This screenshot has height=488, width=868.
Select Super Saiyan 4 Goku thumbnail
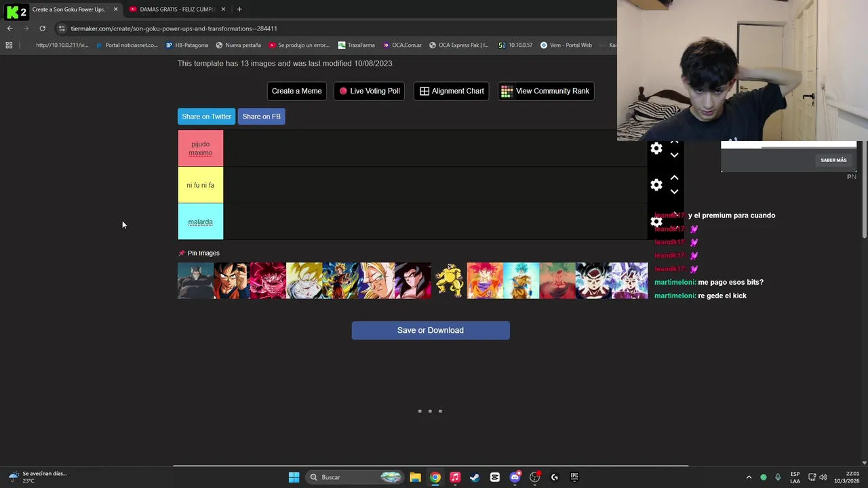(x=412, y=281)
